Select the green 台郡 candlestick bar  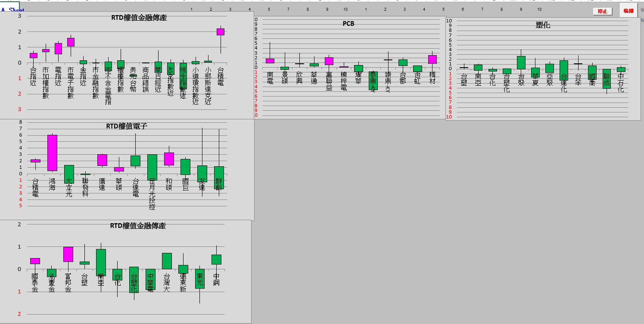coord(403,63)
